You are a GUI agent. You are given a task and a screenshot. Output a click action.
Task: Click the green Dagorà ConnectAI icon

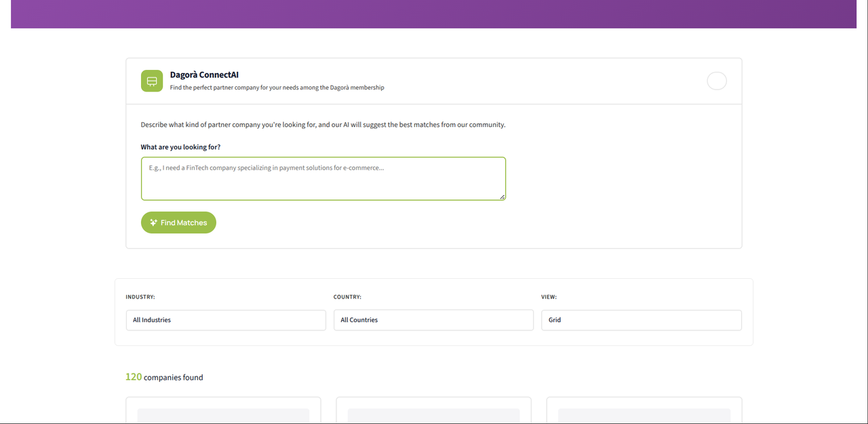[x=152, y=81]
